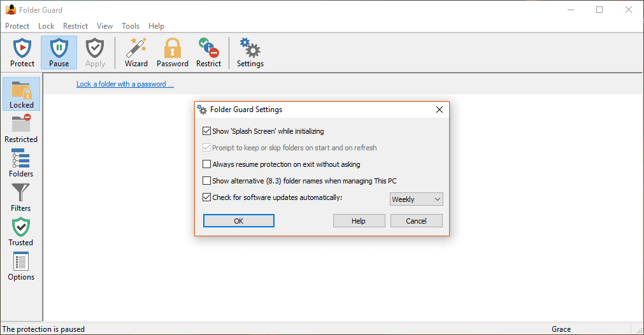Open the View menu
This screenshot has width=644, height=335.
tap(104, 26)
